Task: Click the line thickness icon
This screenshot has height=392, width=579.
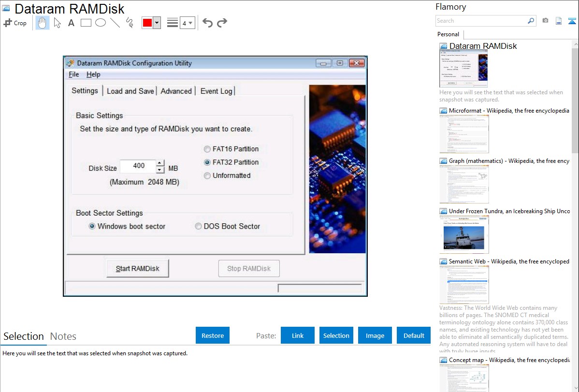Action: [x=173, y=23]
